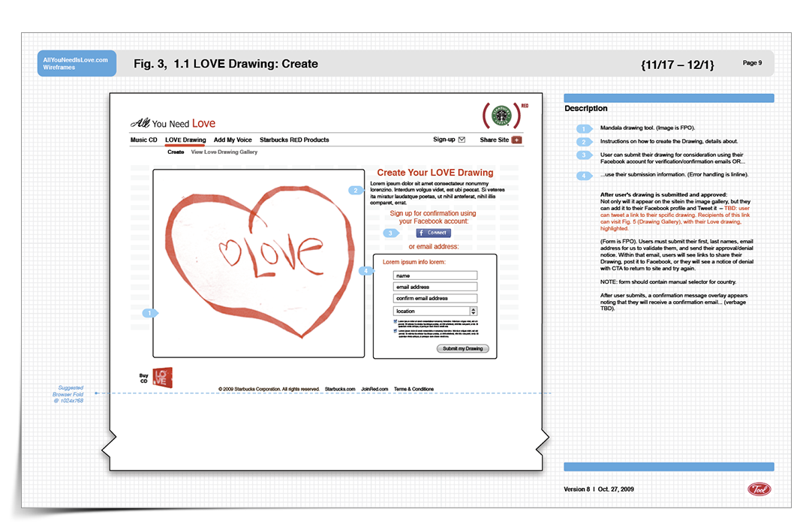Click the Version 8 Oct. 27, 2009 text

pos(599,489)
